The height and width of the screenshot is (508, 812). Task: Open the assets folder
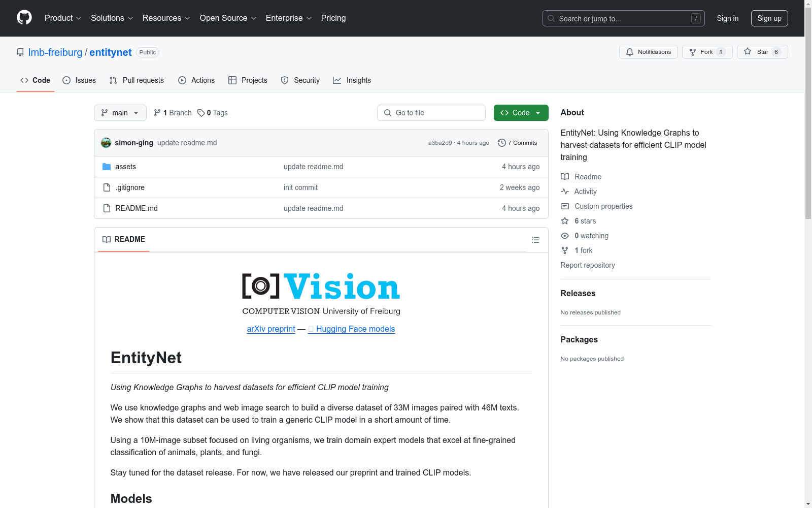point(125,167)
